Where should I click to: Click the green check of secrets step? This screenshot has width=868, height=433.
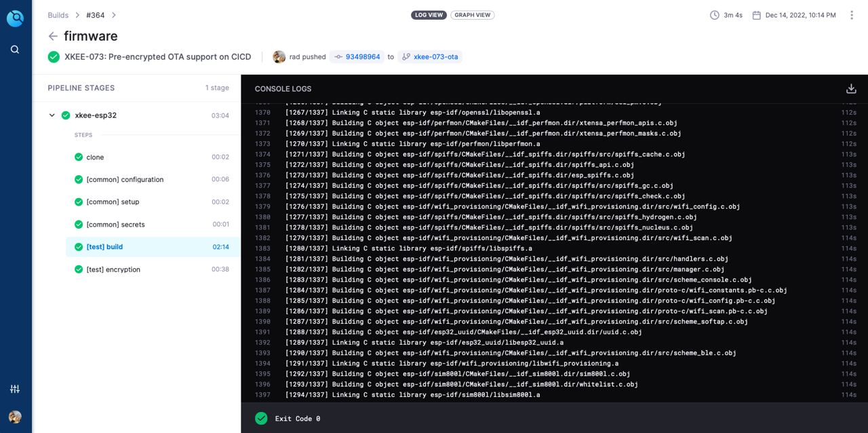click(x=79, y=225)
